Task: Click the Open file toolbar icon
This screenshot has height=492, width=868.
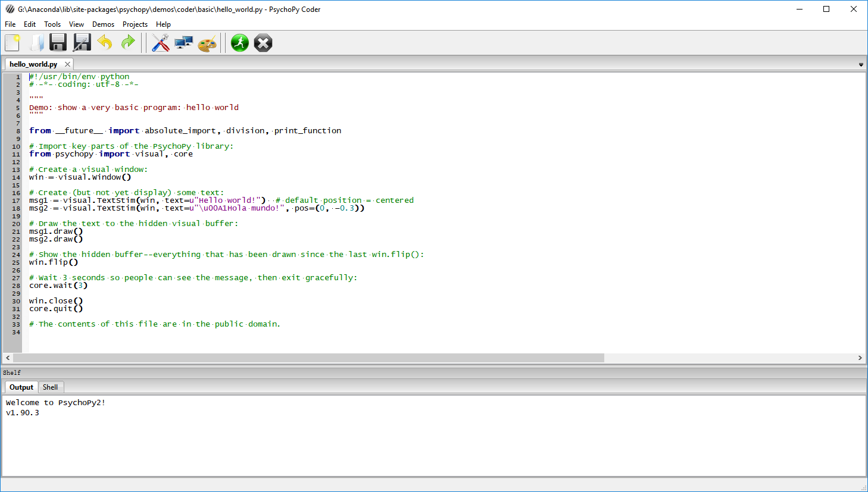Action: (x=36, y=43)
